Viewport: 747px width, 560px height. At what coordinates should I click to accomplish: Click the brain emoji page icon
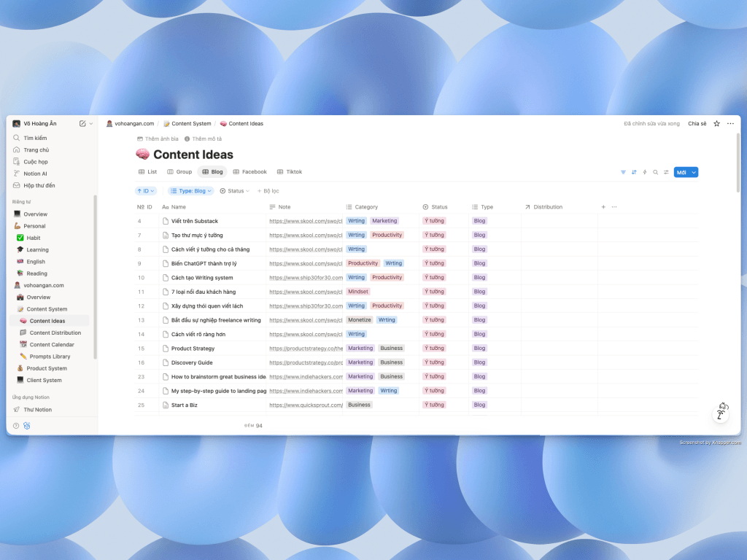click(142, 155)
